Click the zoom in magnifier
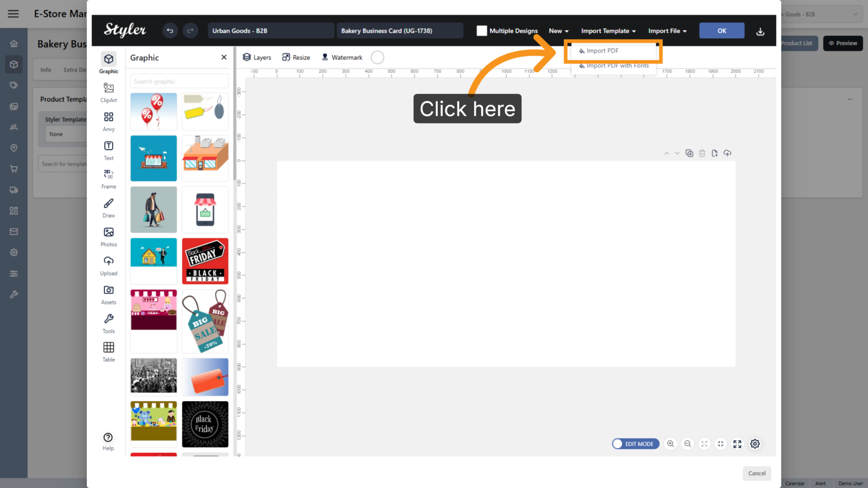 click(x=671, y=444)
